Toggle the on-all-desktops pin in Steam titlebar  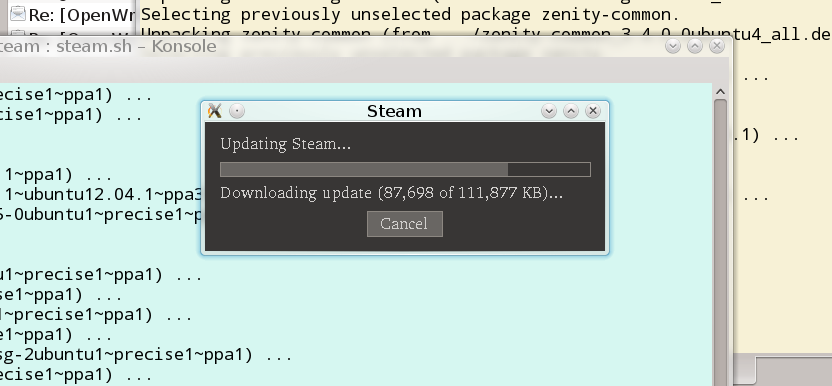point(237,111)
